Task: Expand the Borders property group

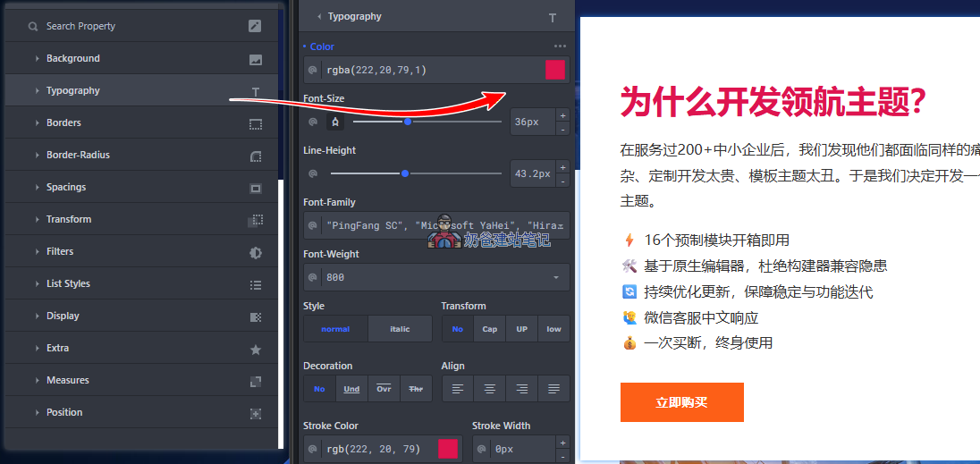Action: pyautogui.click(x=141, y=122)
